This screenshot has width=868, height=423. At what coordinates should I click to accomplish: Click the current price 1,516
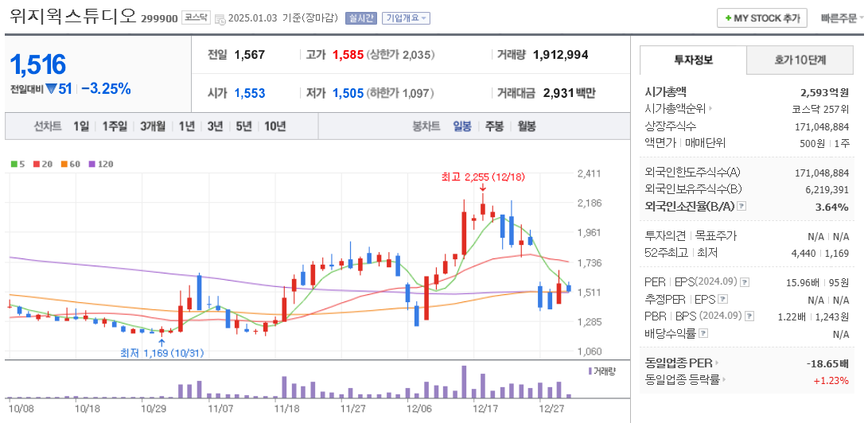click(38, 65)
